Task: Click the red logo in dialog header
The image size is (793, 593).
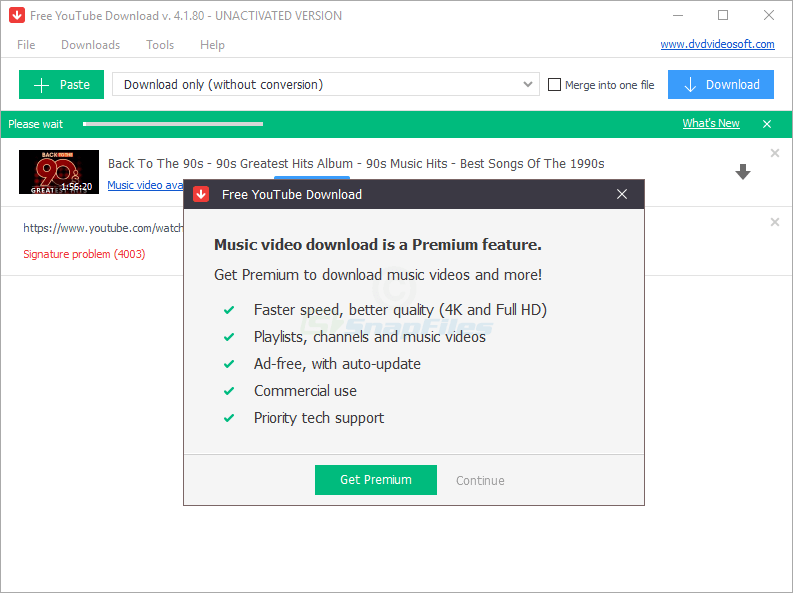Action: pyautogui.click(x=201, y=194)
